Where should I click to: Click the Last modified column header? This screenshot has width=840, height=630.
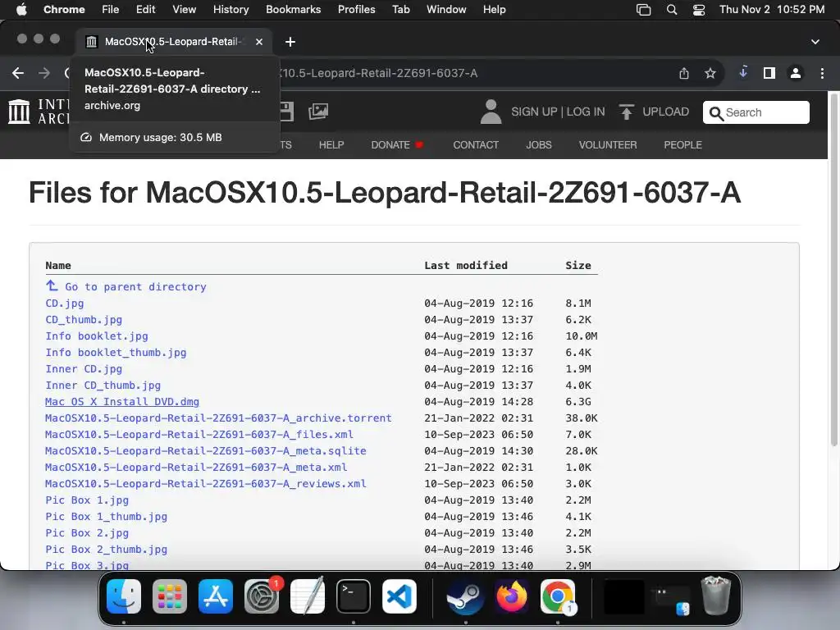point(466,265)
